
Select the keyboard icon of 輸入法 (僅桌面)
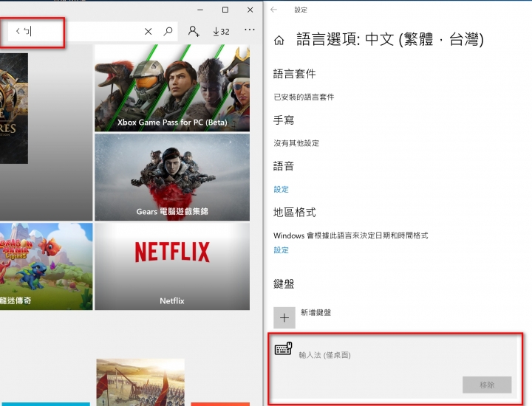(x=283, y=348)
